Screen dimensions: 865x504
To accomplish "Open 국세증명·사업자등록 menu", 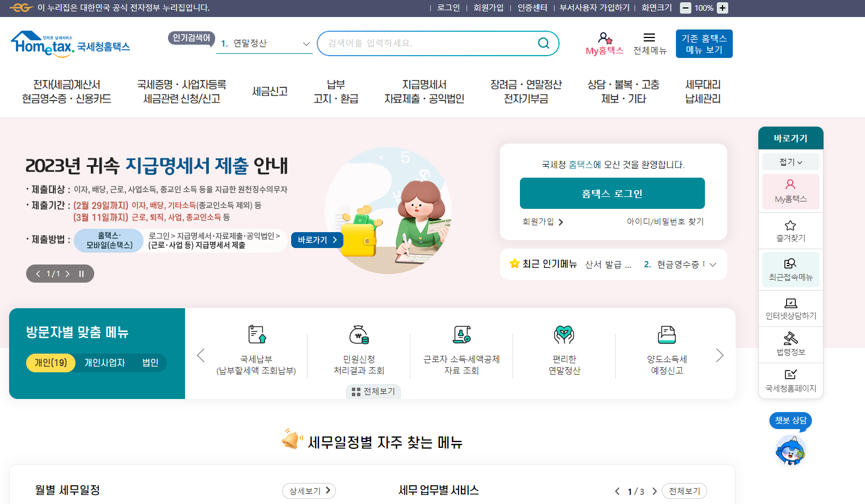I will pos(182,92).
